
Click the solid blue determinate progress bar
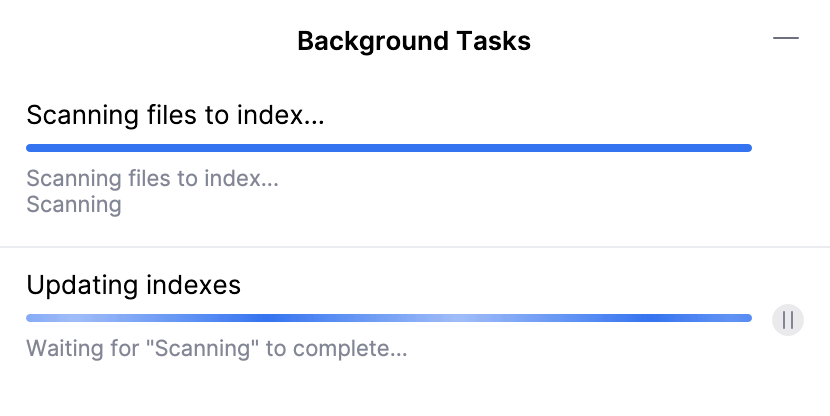388,148
